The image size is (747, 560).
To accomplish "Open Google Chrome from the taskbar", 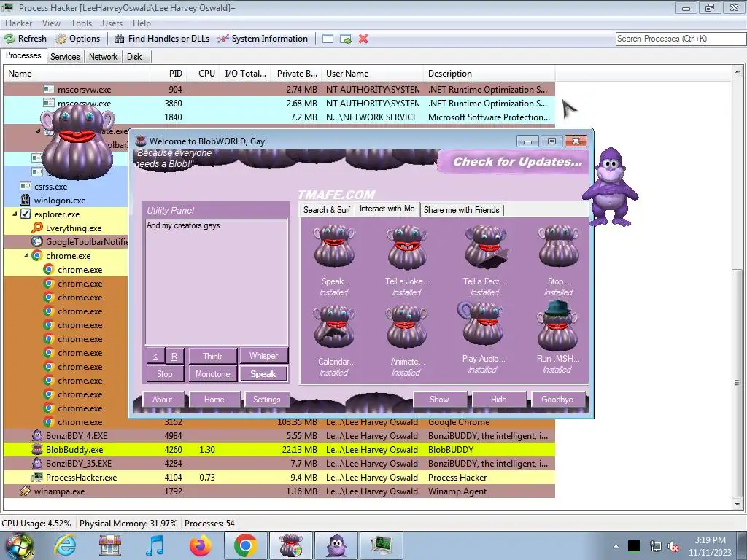I will click(246, 545).
